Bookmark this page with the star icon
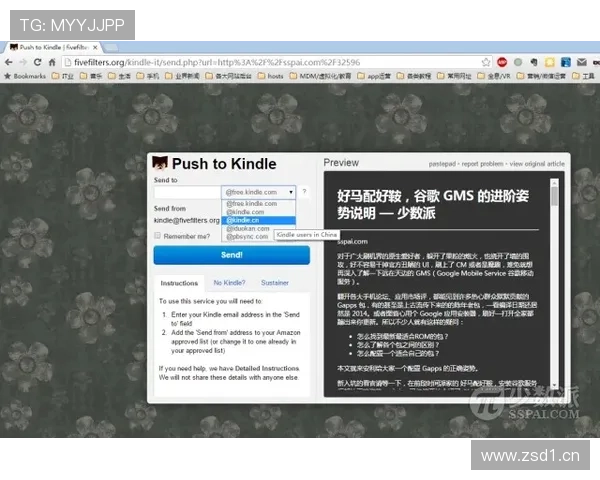This screenshot has height=480, width=600. (x=486, y=62)
